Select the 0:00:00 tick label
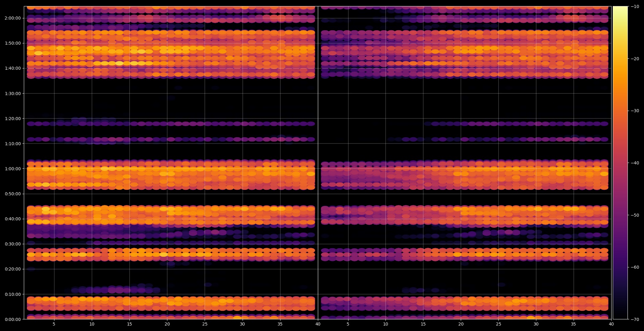The height and width of the screenshot is (331, 644). coord(13,319)
